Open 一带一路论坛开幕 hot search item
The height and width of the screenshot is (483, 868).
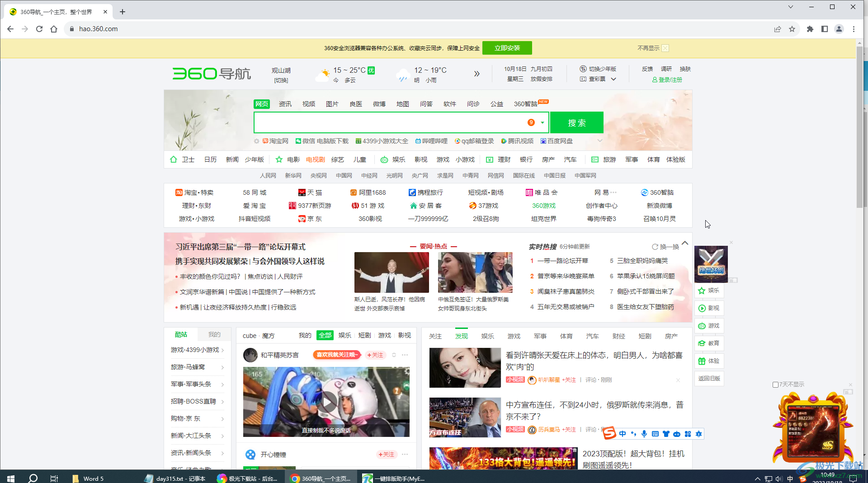[x=562, y=261]
